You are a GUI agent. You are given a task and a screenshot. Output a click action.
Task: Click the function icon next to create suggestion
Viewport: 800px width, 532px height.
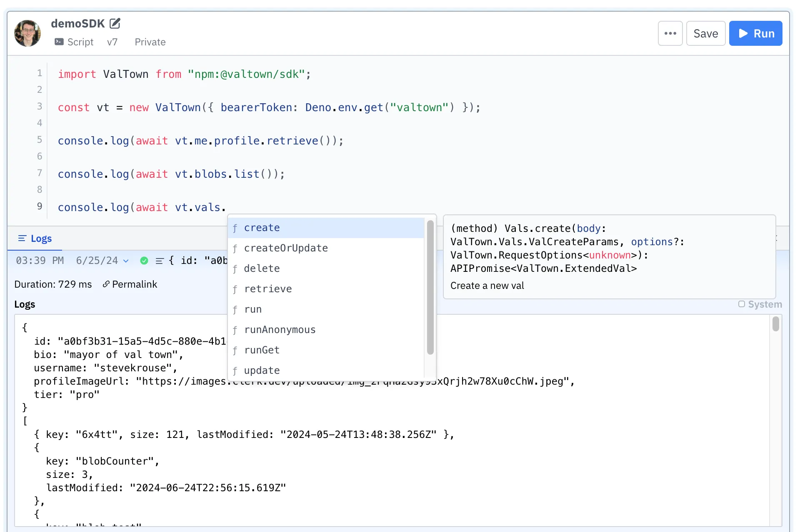click(x=236, y=229)
